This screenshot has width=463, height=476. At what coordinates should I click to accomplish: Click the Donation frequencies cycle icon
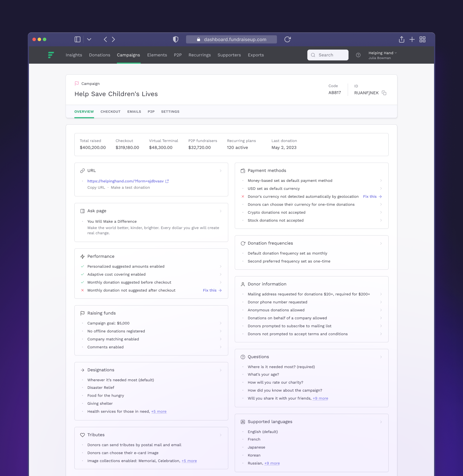[x=243, y=244]
